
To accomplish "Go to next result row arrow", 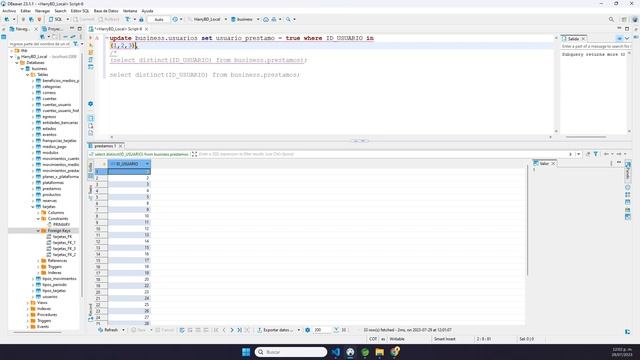I will pyautogui.click(x=232, y=330).
